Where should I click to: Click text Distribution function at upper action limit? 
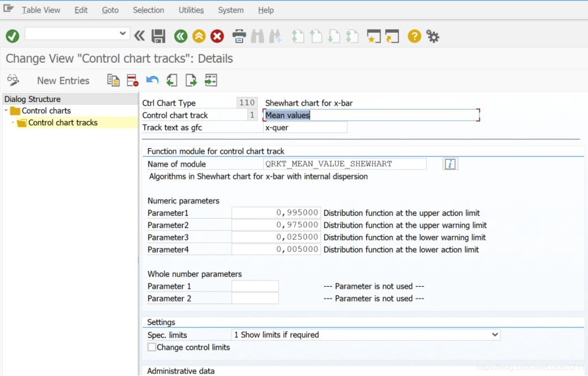[402, 213]
